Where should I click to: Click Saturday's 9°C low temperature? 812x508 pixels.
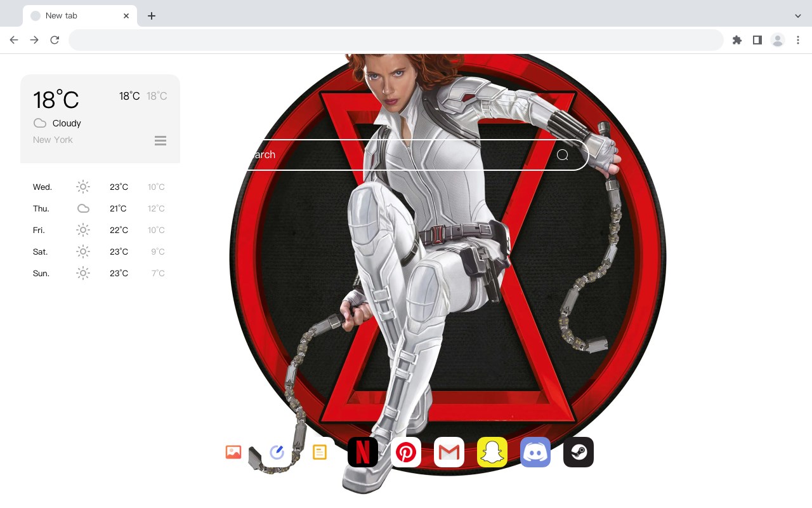[x=158, y=251]
